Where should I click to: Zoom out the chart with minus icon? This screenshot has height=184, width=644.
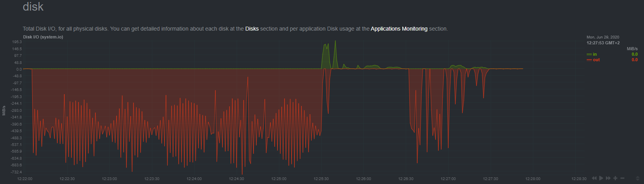click(622, 178)
